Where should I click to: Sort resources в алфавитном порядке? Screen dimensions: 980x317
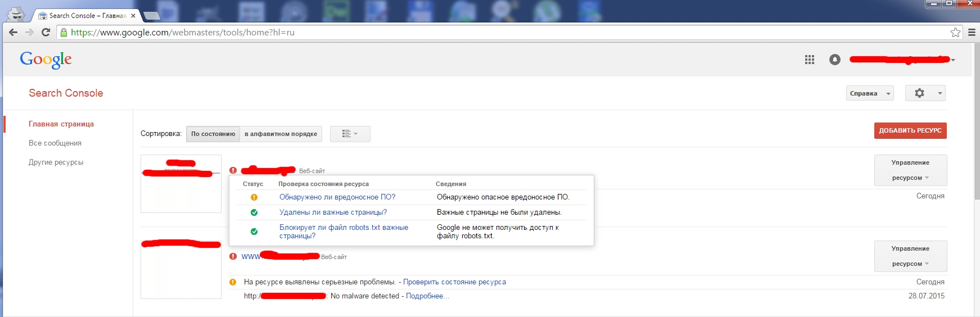click(x=281, y=134)
